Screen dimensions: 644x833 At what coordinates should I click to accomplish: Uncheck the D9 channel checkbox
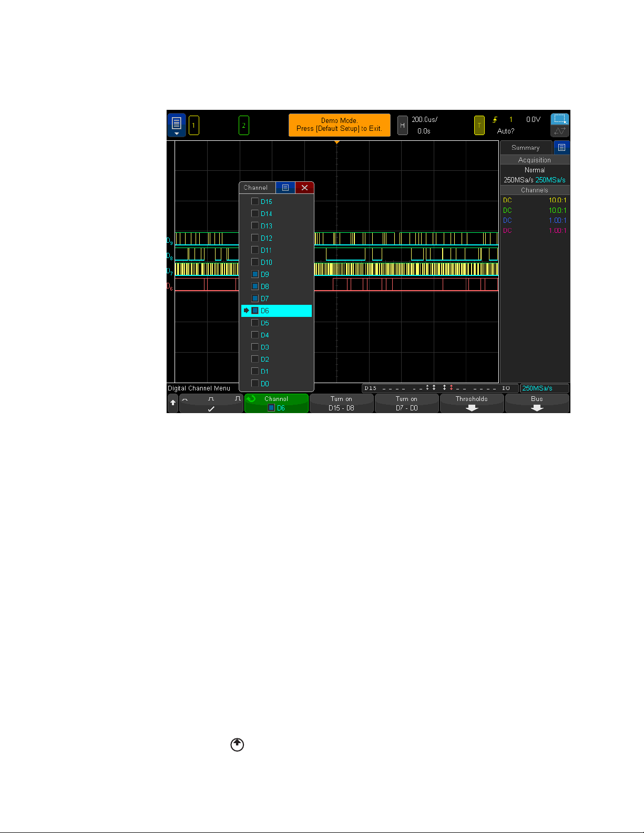tap(255, 274)
